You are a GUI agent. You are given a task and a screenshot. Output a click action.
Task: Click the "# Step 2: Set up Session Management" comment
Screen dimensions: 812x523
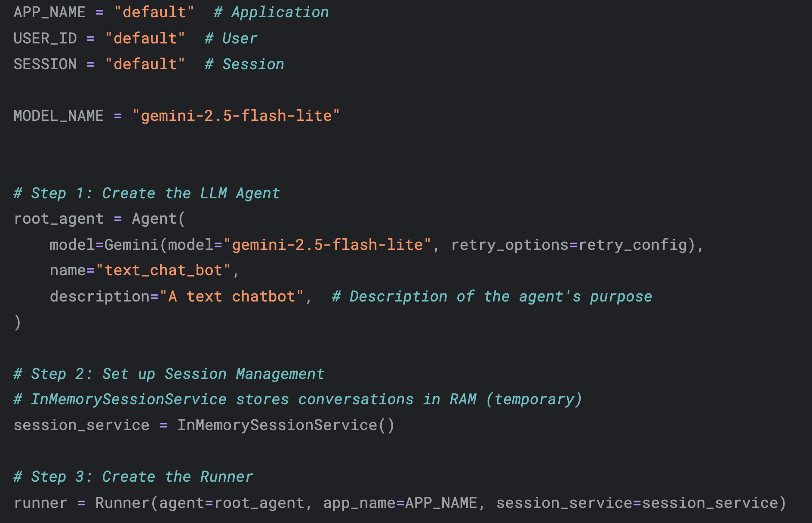(169, 374)
